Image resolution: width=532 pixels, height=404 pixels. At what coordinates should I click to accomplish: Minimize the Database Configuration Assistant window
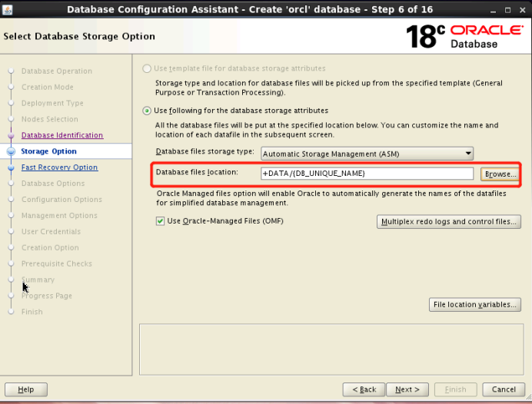click(x=493, y=10)
